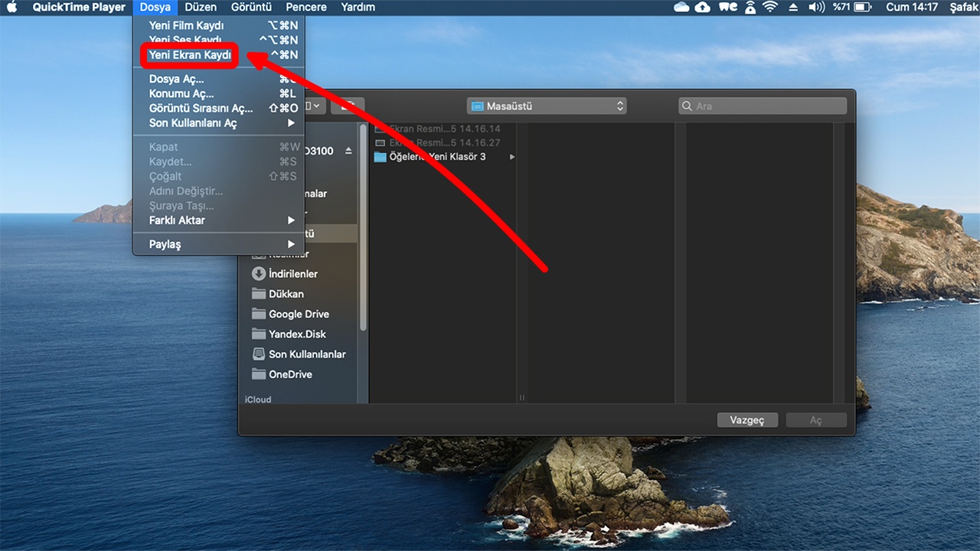Screen dimensions: 980x551
Task: Click the Wi-Fi icon in menu bar
Action: (770, 8)
